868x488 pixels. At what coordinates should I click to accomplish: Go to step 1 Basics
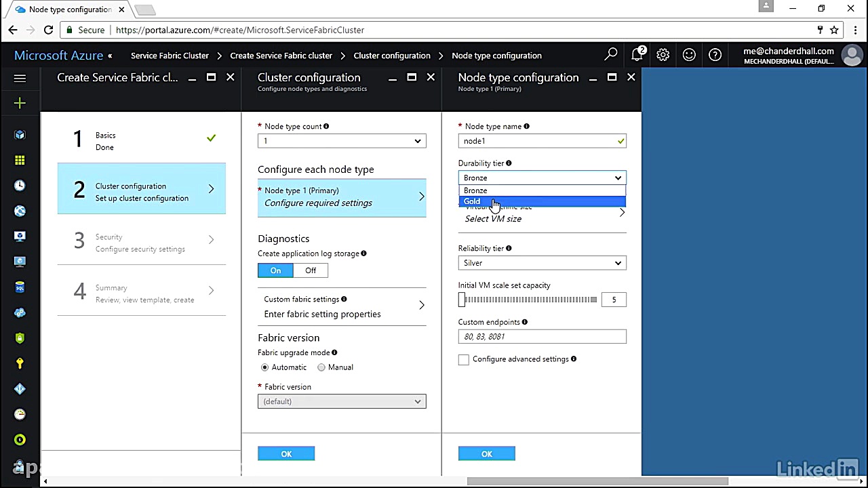coord(142,139)
